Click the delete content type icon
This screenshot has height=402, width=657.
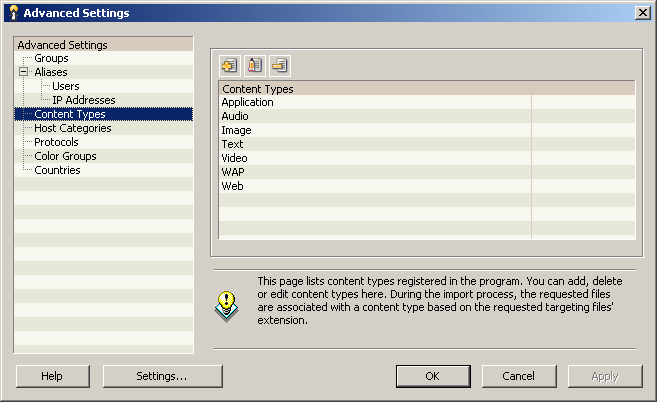(280, 66)
